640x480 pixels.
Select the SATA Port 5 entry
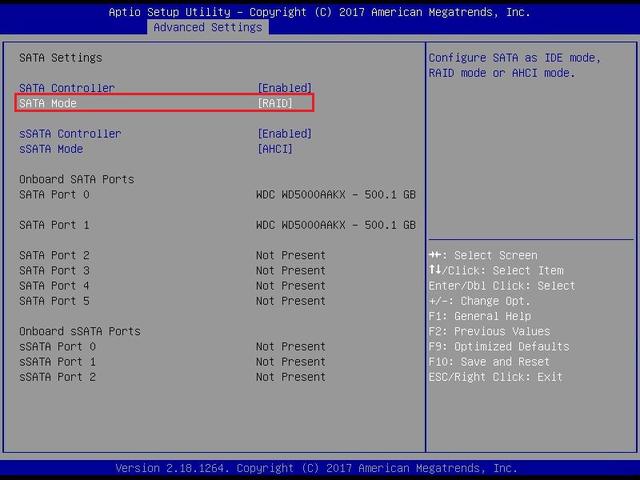click(x=54, y=301)
